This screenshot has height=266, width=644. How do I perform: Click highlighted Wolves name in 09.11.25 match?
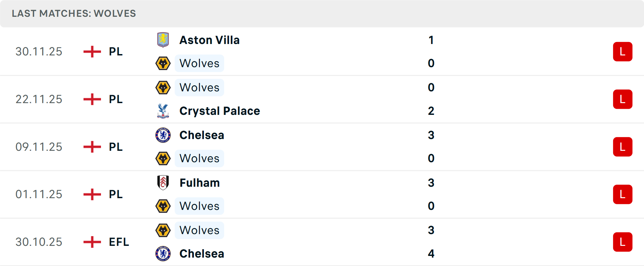[199, 158]
